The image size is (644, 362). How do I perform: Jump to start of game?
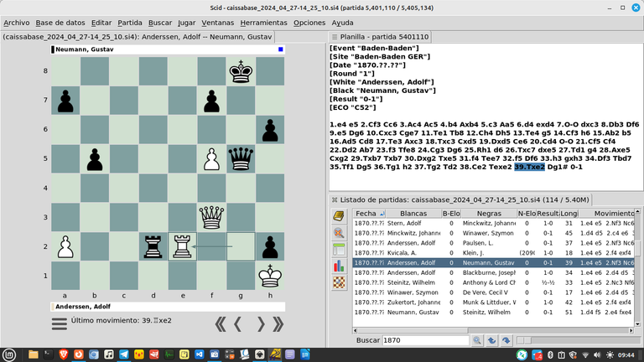[221, 324]
